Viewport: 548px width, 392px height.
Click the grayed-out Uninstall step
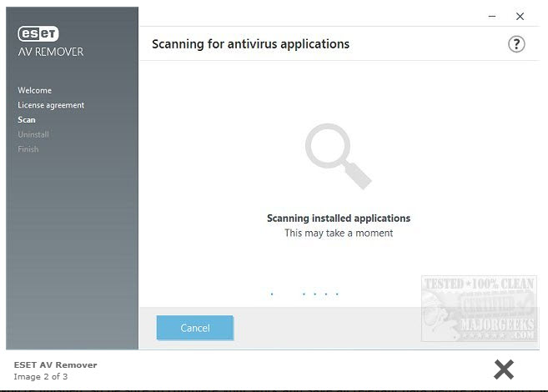point(33,134)
